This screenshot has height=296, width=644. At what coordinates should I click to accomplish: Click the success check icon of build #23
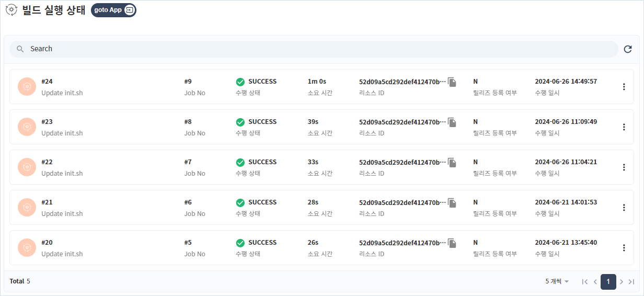(x=240, y=122)
